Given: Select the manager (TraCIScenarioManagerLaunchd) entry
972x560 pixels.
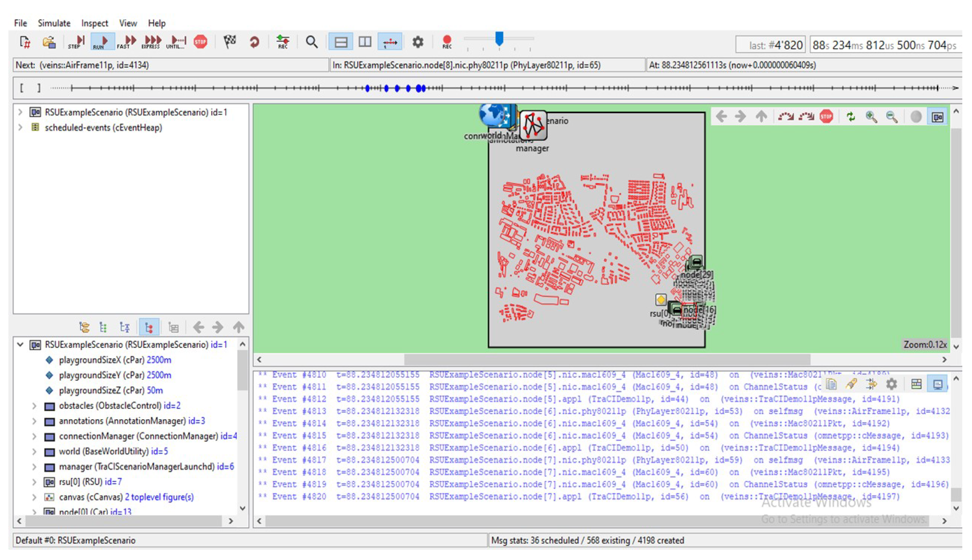Looking at the screenshot, I should (x=137, y=467).
